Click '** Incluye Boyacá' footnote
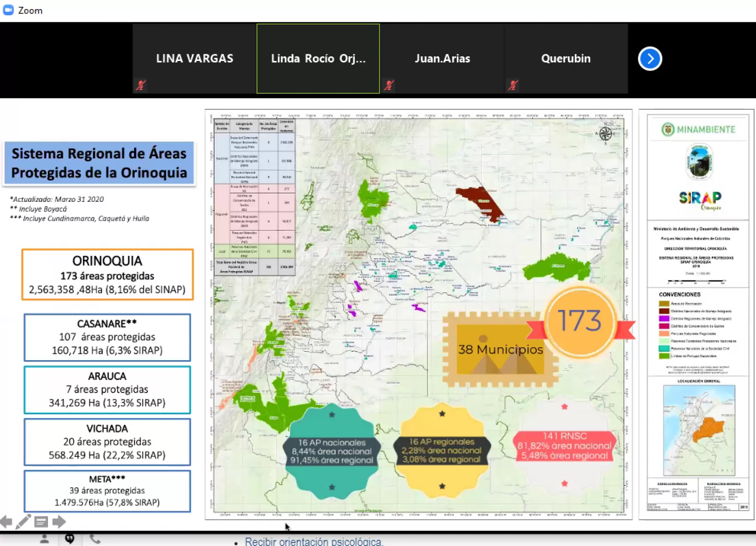 click(x=38, y=209)
